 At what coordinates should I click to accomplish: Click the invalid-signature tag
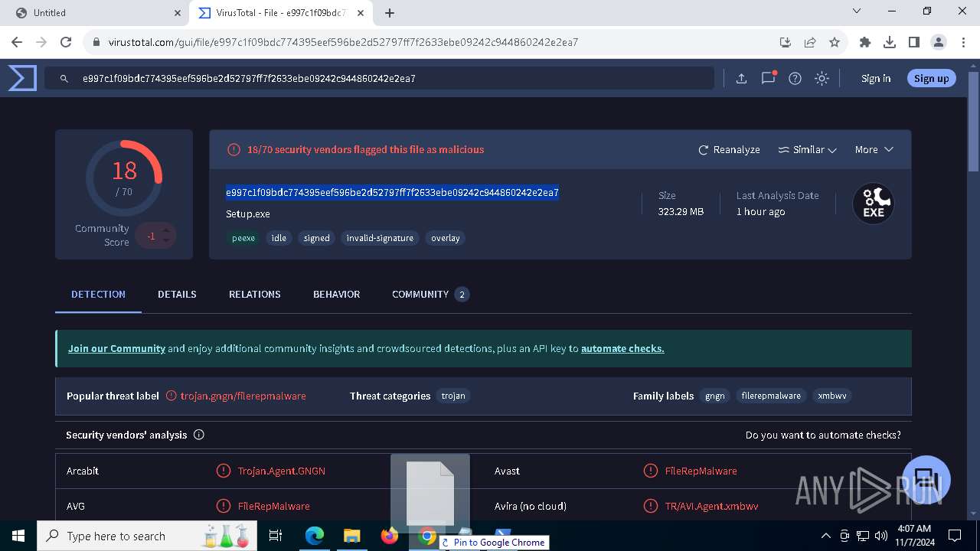tap(380, 238)
